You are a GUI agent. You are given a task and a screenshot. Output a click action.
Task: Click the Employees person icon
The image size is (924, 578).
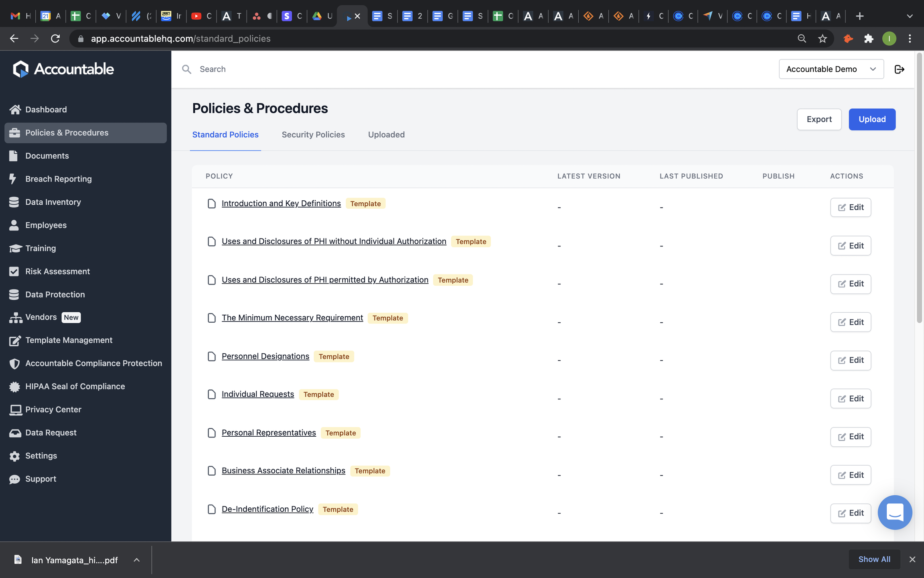coord(14,225)
